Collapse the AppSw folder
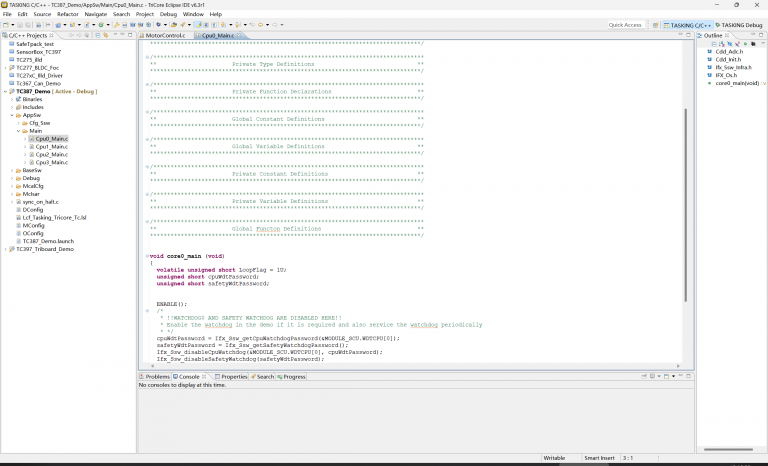The height and width of the screenshot is (466, 768). [12, 115]
